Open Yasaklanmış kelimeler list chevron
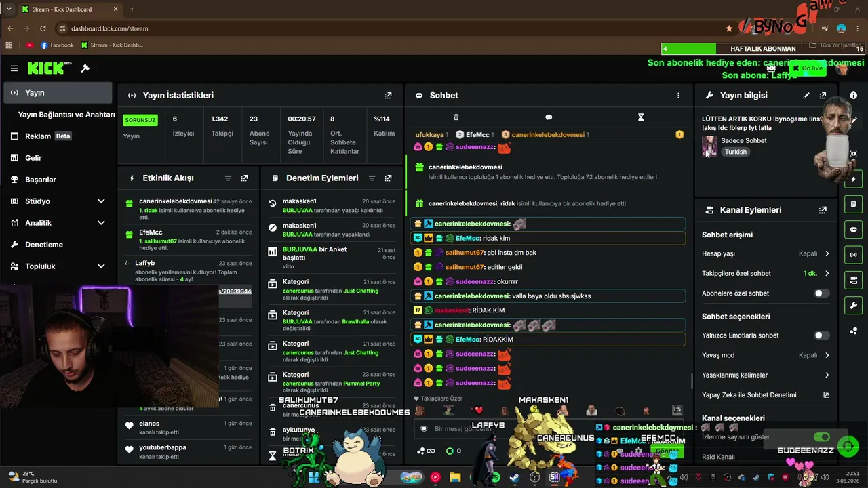 coord(827,375)
